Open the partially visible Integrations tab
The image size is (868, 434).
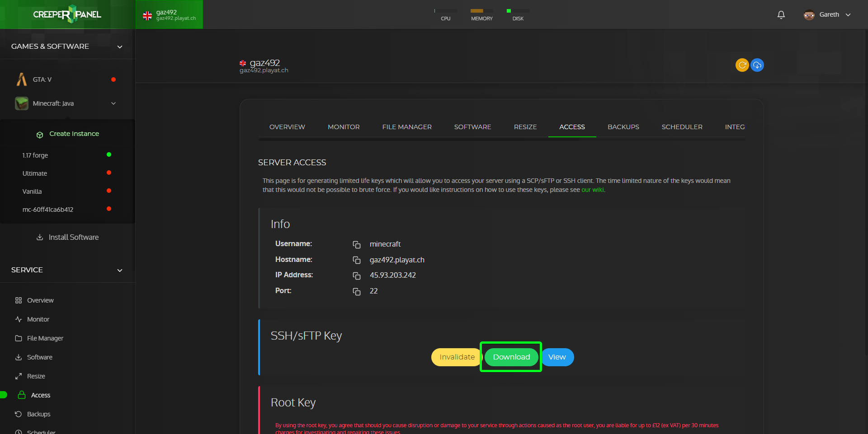[x=735, y=127]
